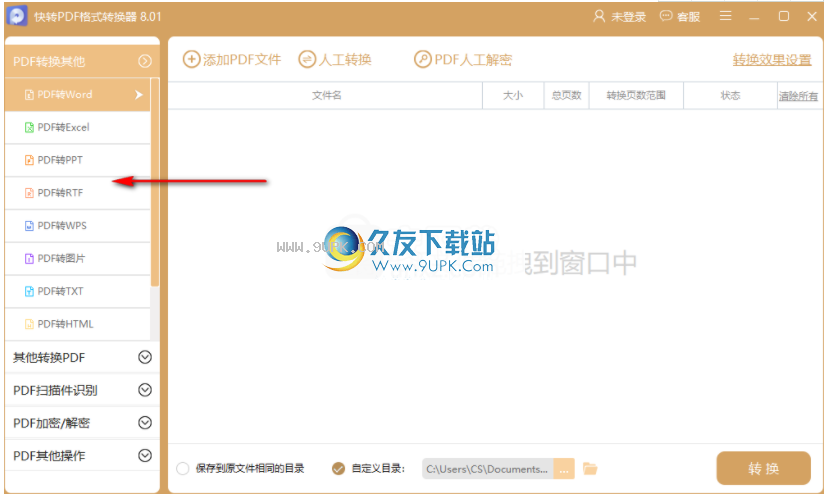Select PDF转HTML menu item

tap(77, 324)
